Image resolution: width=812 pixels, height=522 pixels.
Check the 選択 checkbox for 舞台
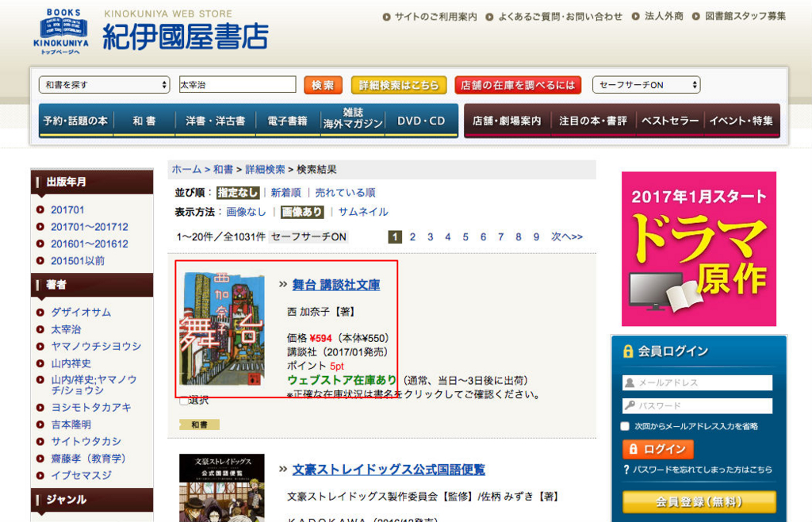(184, 401)
